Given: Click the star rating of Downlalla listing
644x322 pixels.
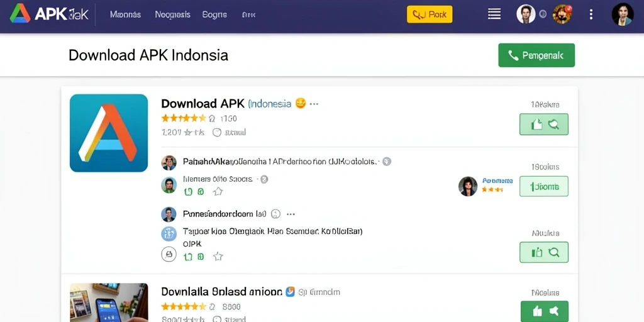Looking at the screenshot, I should (184, 307).
